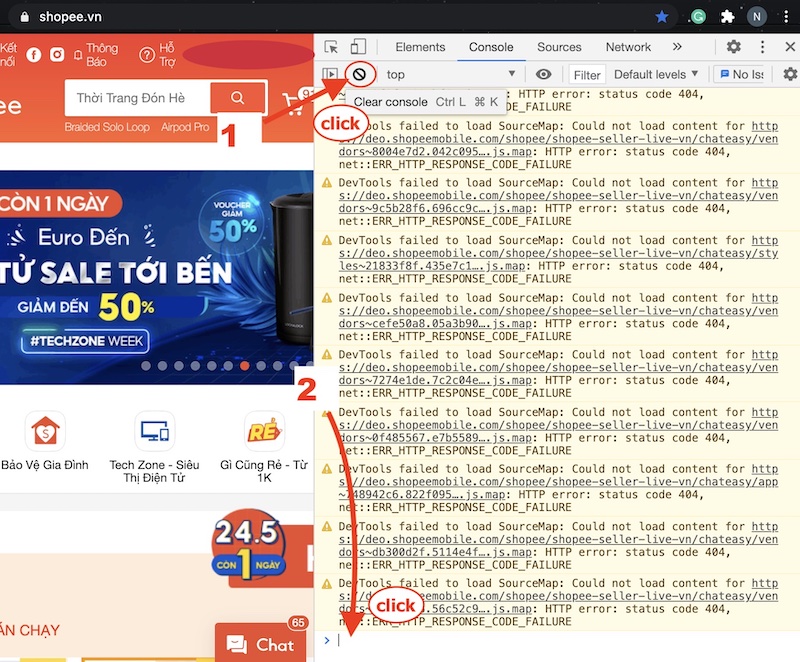The width and height of the screenshot is (800, 662).
Task: Open the console settings gear icon
Action: 790,74
